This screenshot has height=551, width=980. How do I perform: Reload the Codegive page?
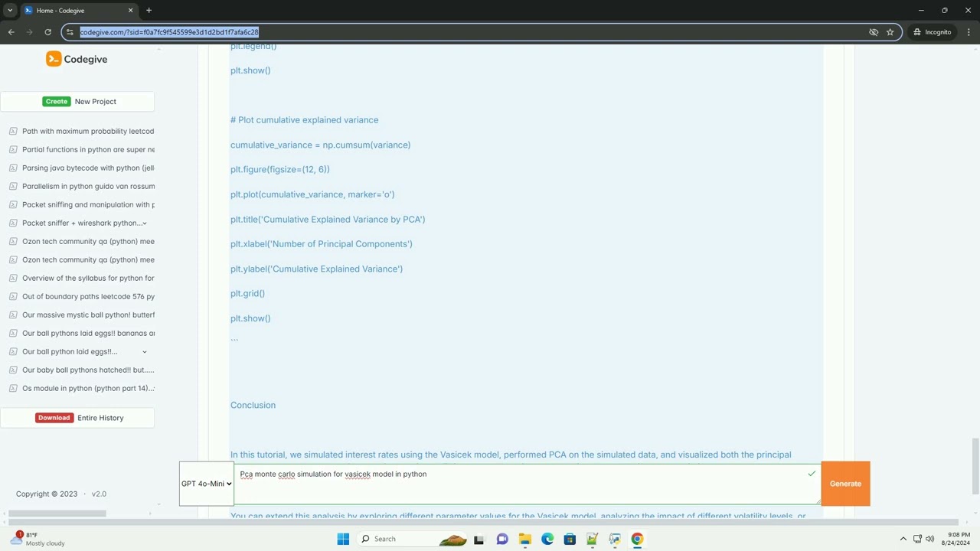48,32
